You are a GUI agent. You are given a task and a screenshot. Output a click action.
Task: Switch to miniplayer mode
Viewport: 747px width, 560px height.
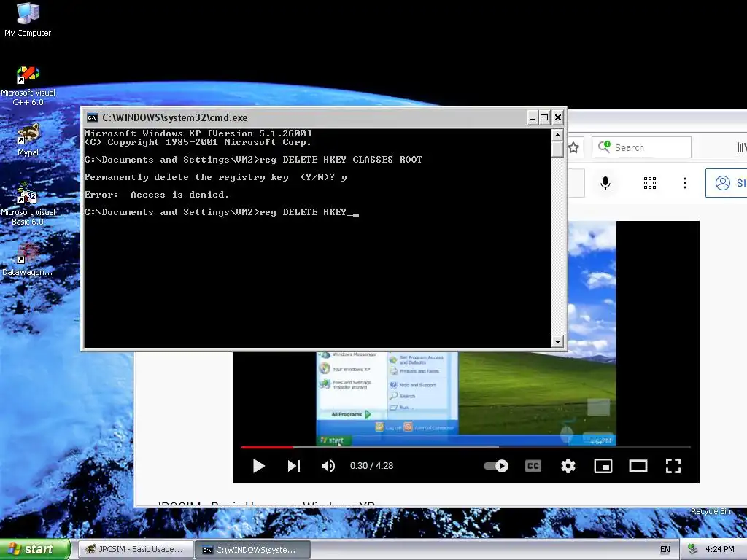pos(603,466)
